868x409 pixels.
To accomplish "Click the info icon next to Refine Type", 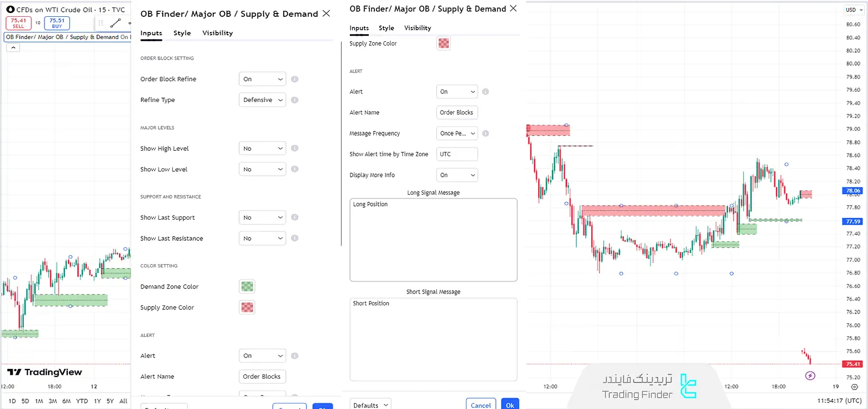I will click(x=295, y=100).
